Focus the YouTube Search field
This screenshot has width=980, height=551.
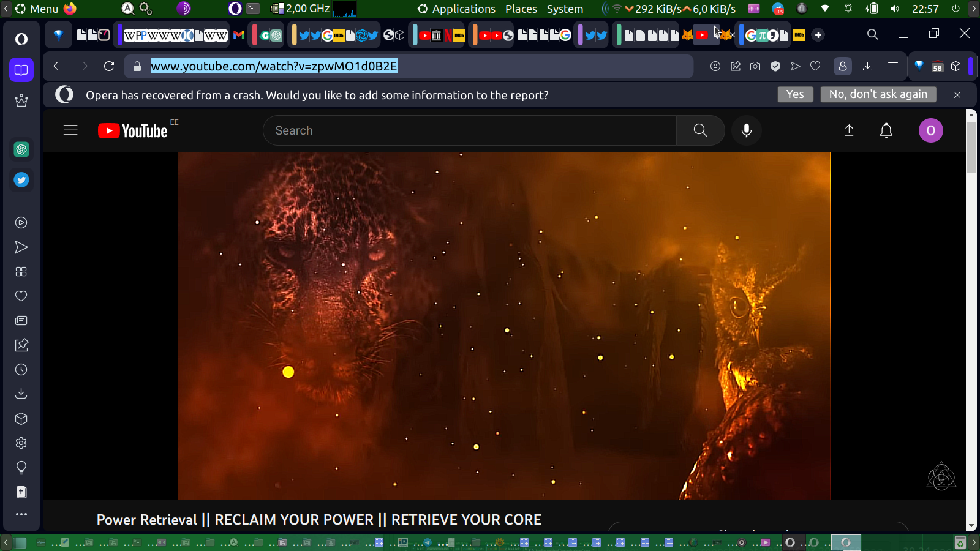coord(470,130)
